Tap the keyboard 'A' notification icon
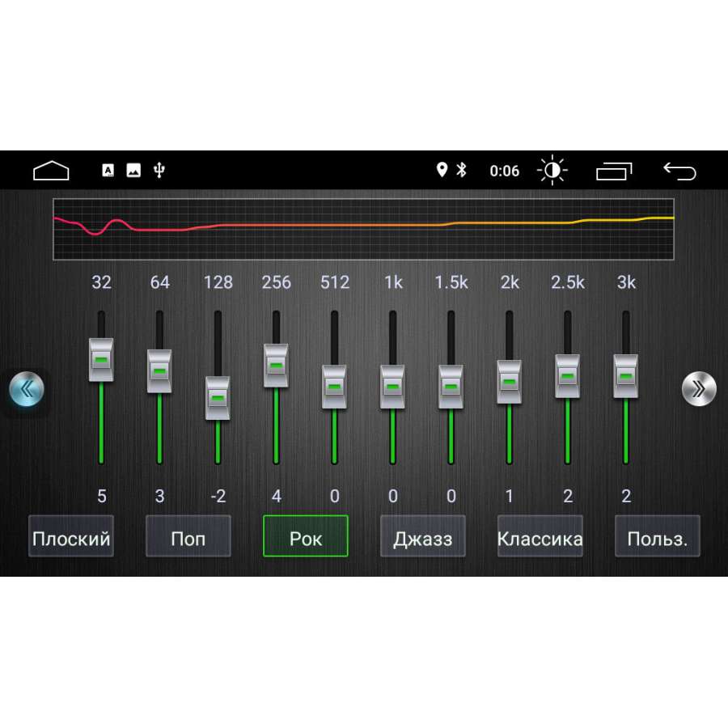 tap(108, 171)
